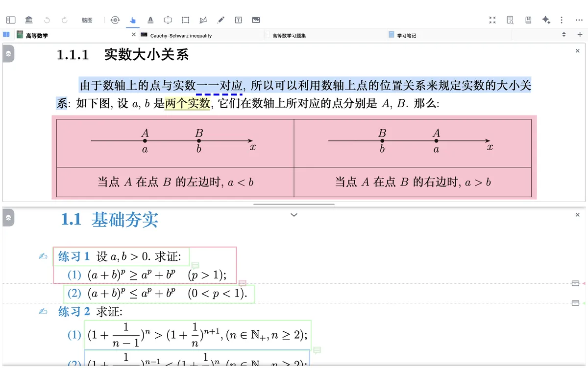Select the hand pointer tool
The height and width of the screenshot is (368, 588).
(132, 20)
